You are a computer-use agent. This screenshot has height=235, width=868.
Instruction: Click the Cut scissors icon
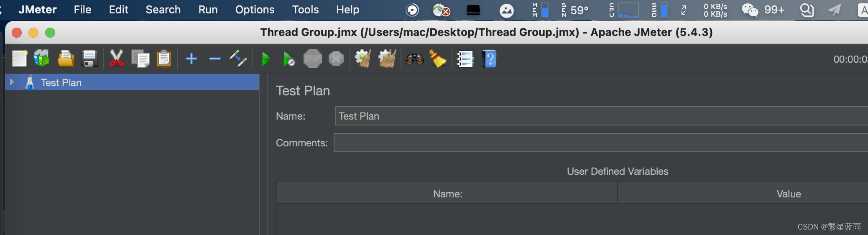point(116,59)
